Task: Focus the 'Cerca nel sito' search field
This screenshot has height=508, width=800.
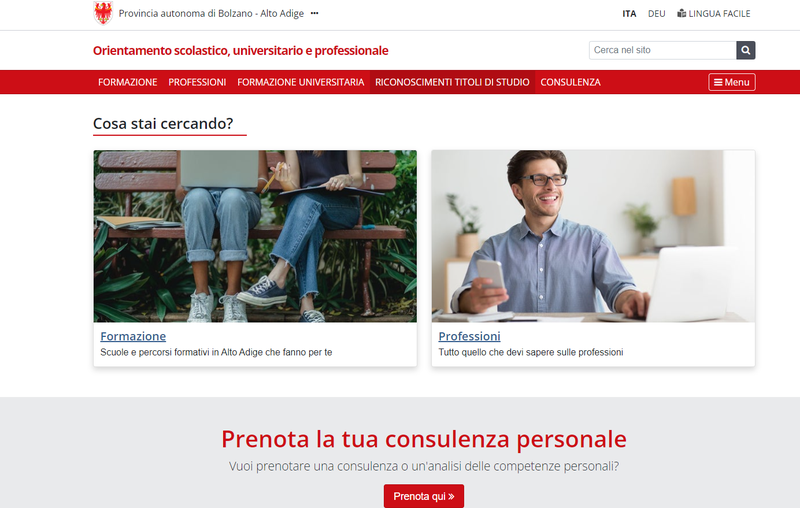Action: click(662, 50)
